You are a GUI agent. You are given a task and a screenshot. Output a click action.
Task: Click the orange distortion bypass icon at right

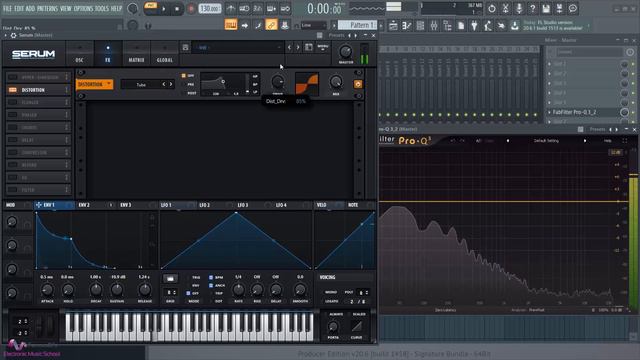pyautogui.click(x=358, y=84)
